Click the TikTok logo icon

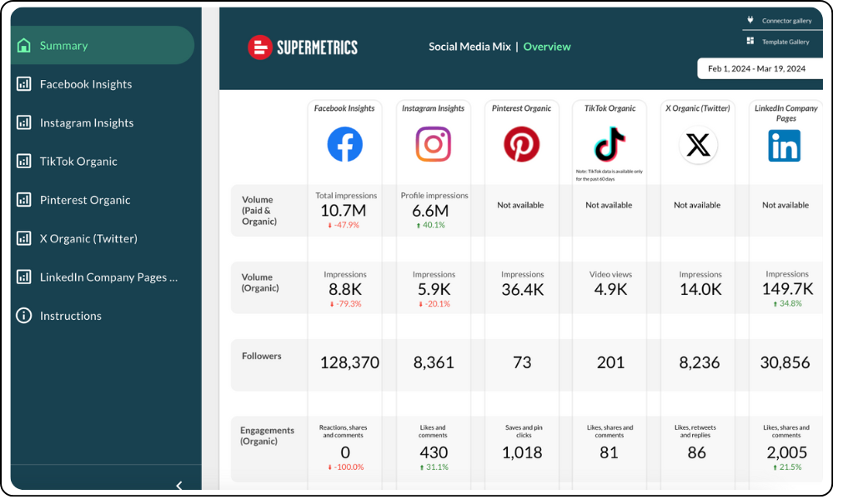pyautogui.click(x=610, y=142)
